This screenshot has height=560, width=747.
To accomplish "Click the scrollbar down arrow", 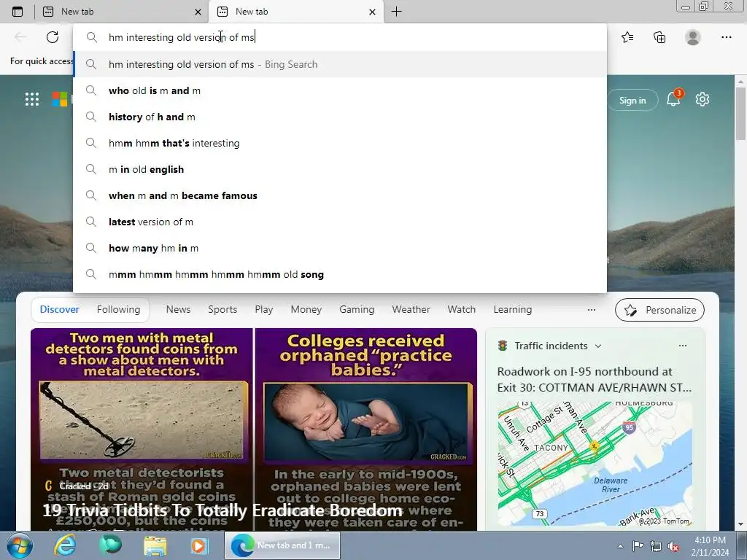I will pos(740,524).
